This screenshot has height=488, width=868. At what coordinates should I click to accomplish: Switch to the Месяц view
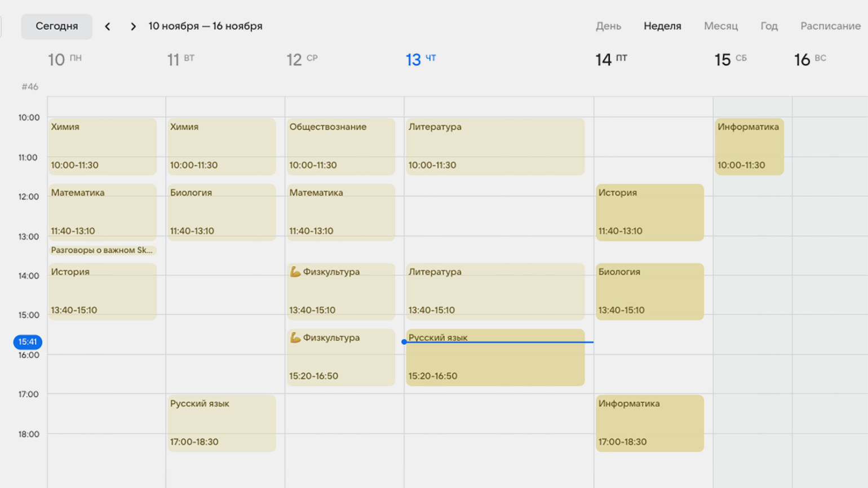[x=720, y=26]
